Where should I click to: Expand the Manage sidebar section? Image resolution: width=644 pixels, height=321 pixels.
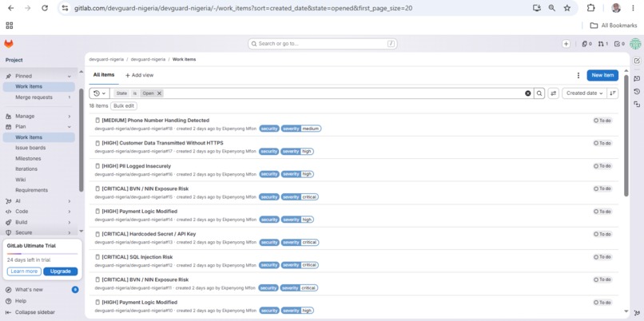coord(38,116)
